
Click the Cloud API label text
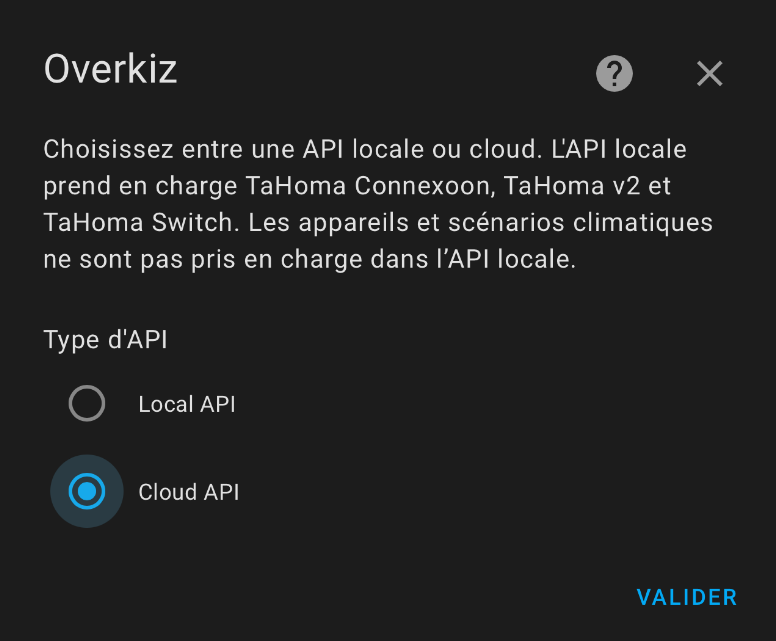(x=189, y=492)
